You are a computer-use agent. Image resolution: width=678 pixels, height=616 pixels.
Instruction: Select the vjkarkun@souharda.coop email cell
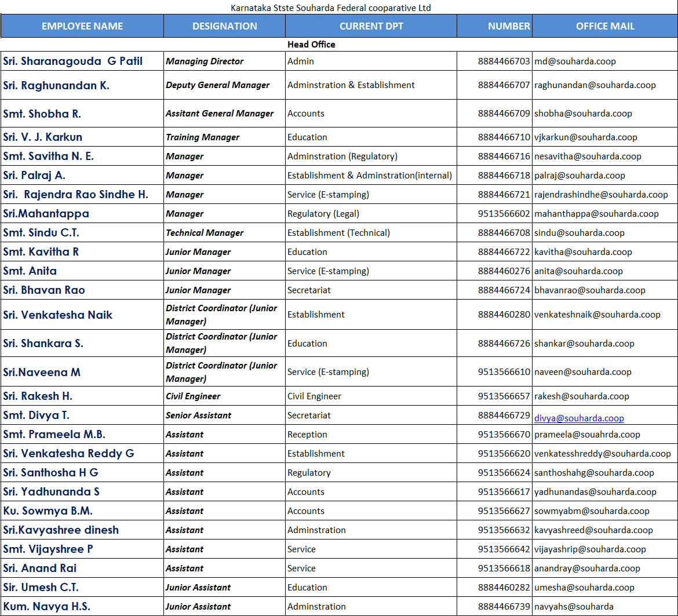click(585, 137)
